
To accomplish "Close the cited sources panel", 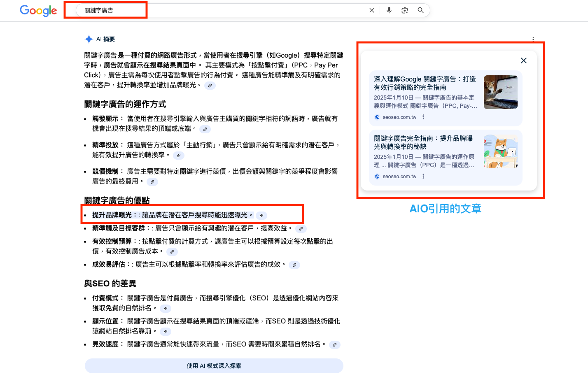I will coord(523,60).
